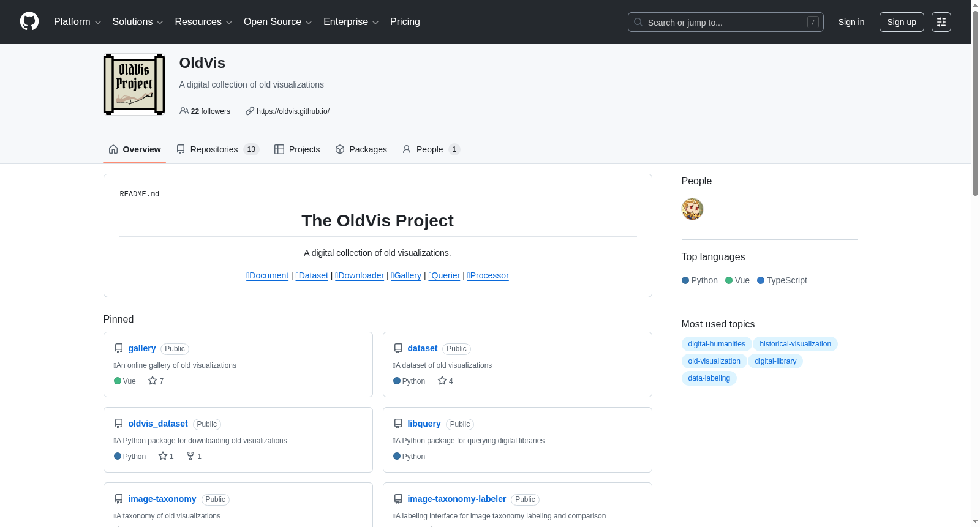
Task: Click the link icon beside website URL
Action: 250,111
